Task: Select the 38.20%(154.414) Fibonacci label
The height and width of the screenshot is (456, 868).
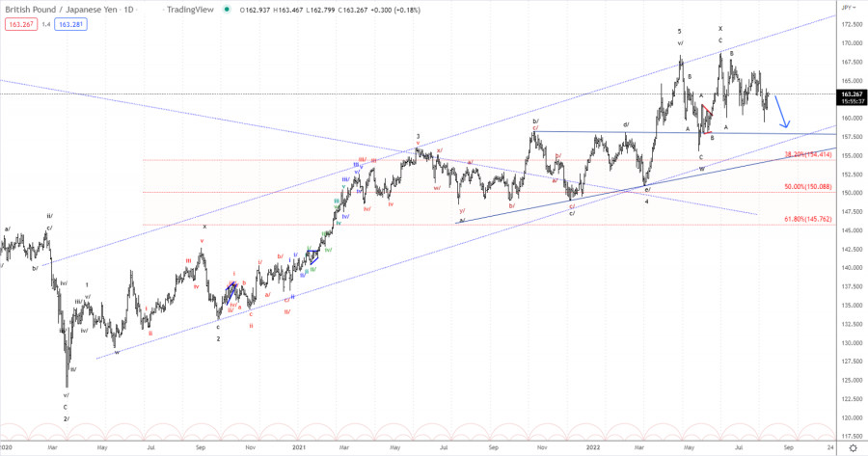Action: pyautogui.click(x=808, y=154)
